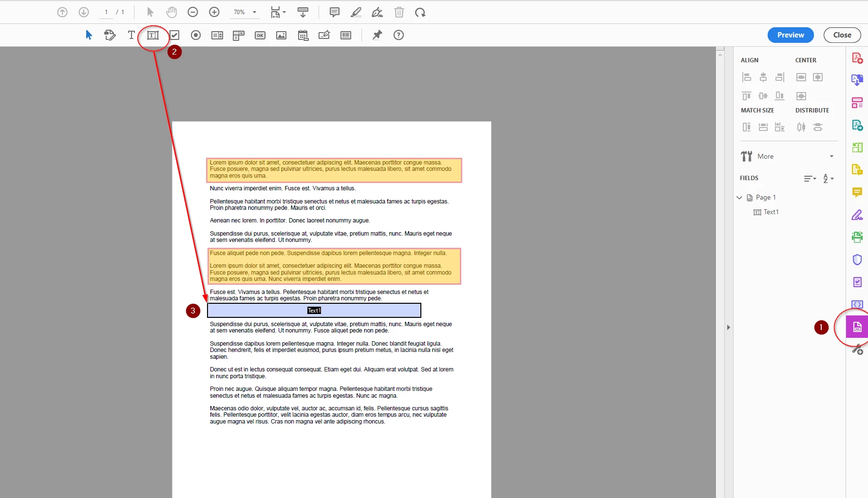Choose the selection arrow tool in top toolbar
Screen dimensions: 868x498
(x=150, y=12)
